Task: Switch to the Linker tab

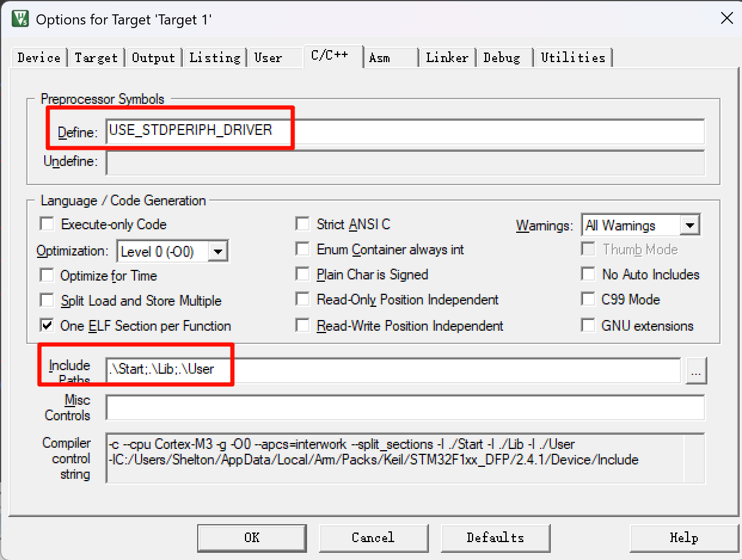Action: [447, 58]
